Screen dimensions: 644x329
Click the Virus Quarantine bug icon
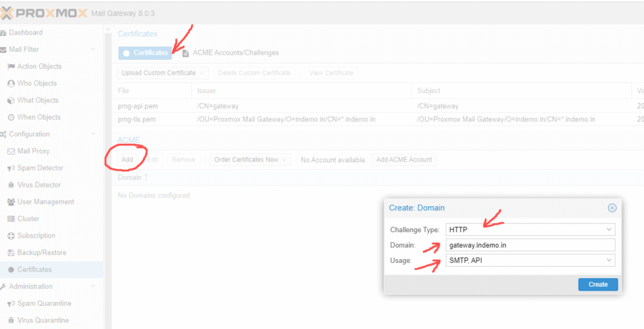click(x=11, y=320)
